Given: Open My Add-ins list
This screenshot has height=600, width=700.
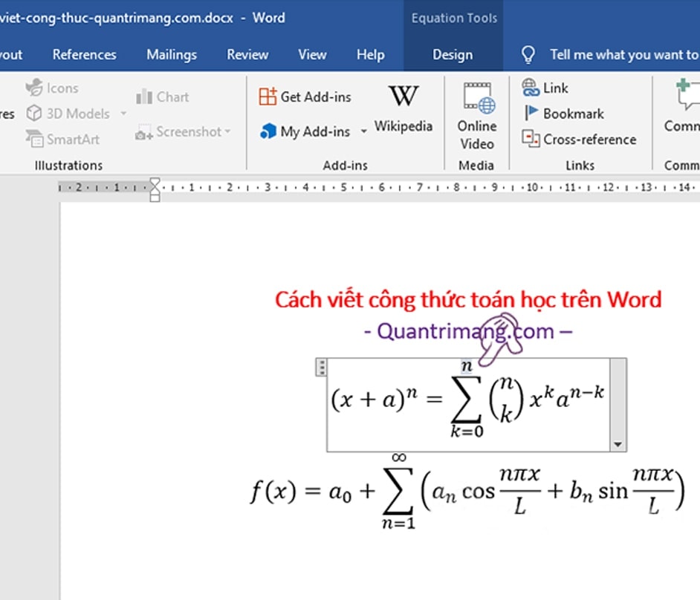Looking at the screenshot, I should tap(305, 131).
